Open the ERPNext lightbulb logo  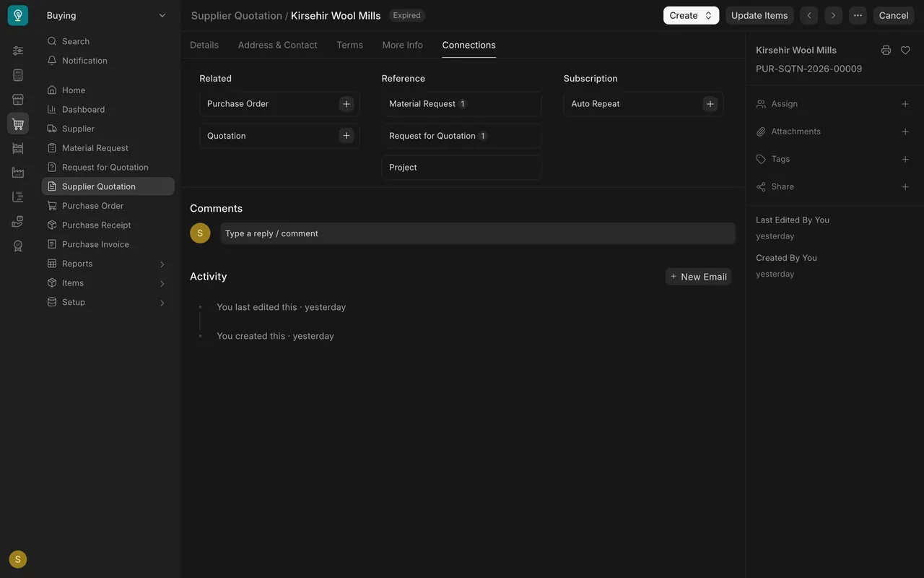18,15
